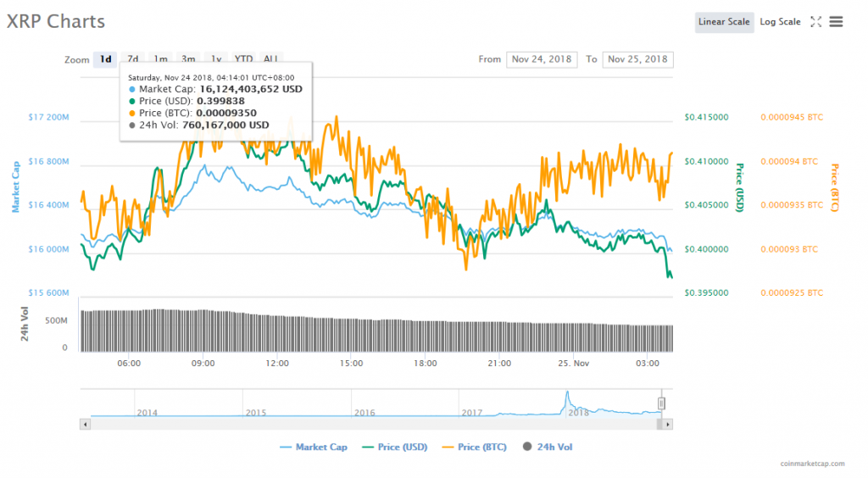The height and width of the screenshot is (478, 868).
Task: Click the From date field
Action: (x=542, y=59)
